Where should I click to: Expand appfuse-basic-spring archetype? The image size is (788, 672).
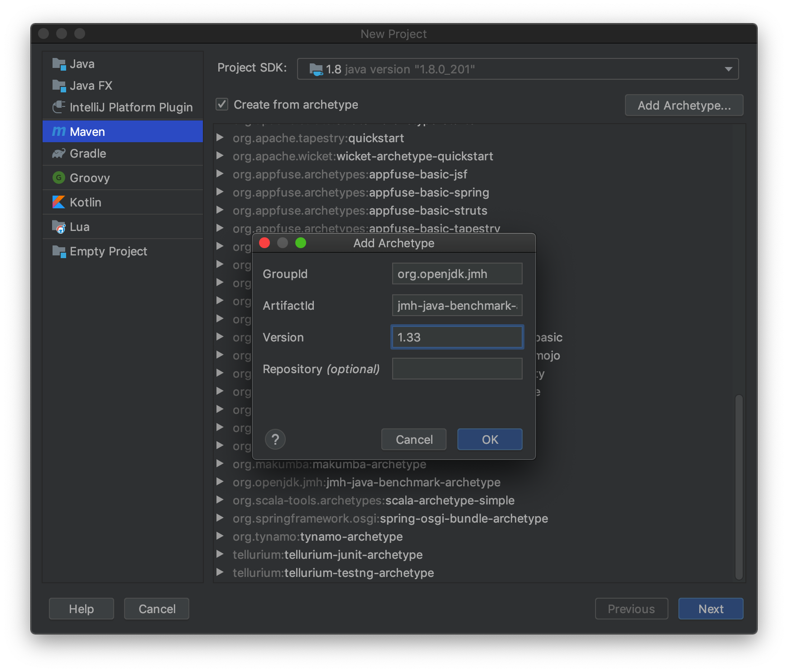220,192
